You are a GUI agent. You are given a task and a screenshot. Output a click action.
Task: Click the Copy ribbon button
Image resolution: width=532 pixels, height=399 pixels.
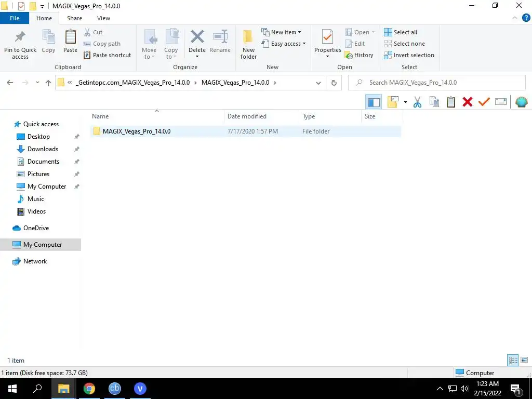48,41
